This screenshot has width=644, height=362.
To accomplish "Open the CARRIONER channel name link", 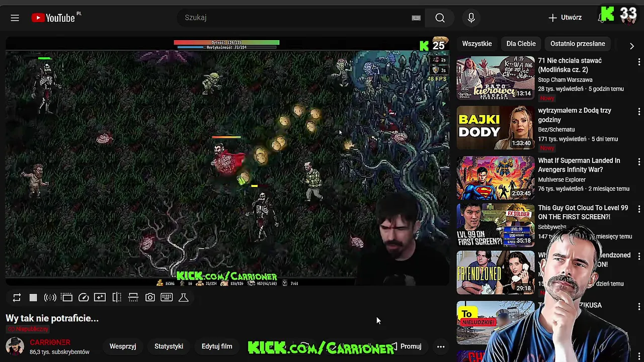I will click(50, 342).
